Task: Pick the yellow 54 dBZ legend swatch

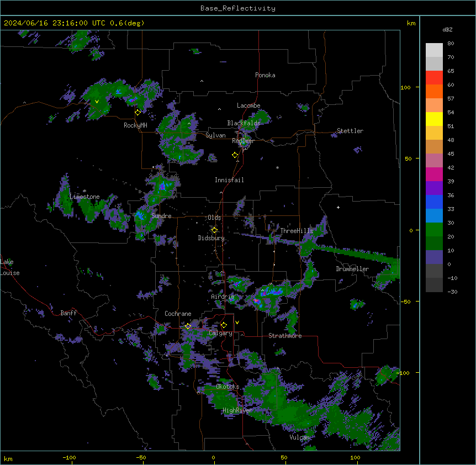Action: pyautogui.click(x=434, y=119)
